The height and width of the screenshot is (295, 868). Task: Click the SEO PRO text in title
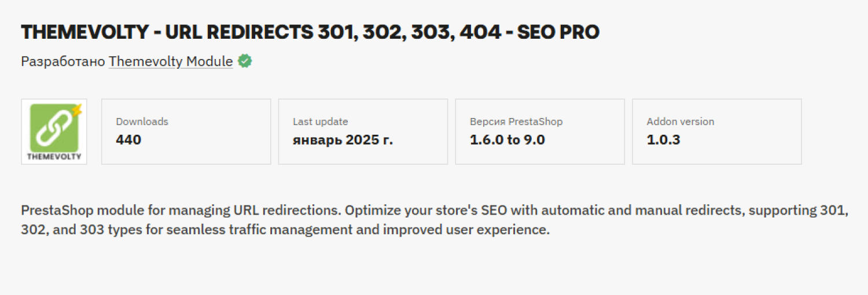(558, 32)
